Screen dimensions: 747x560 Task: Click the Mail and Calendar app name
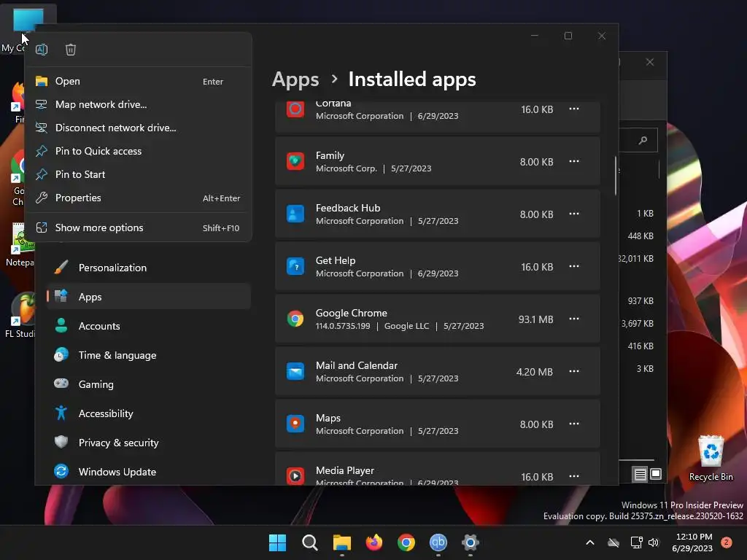coord(356,366)
